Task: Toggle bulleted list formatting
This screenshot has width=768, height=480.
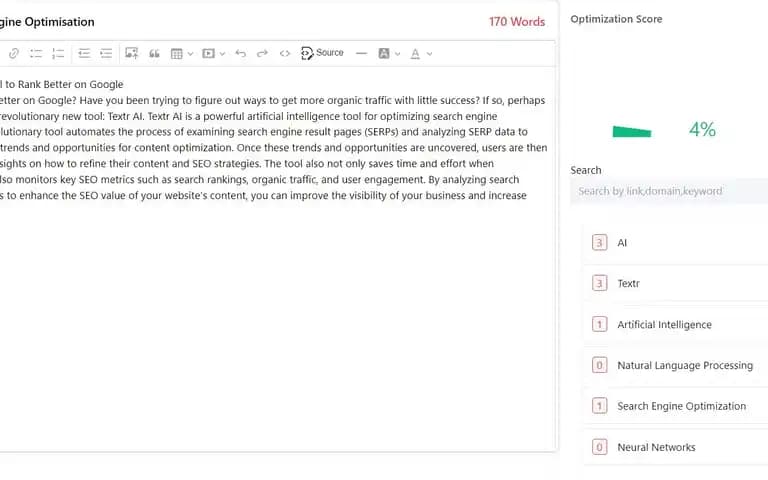Action: click(x=36, y=53)
